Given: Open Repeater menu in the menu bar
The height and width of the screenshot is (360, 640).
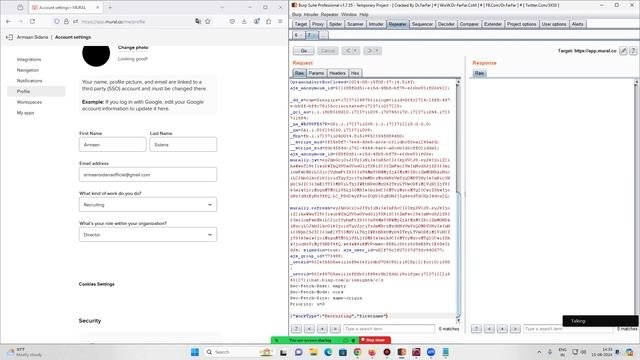Looking at the screenshot, I should (x=329, y=14).
